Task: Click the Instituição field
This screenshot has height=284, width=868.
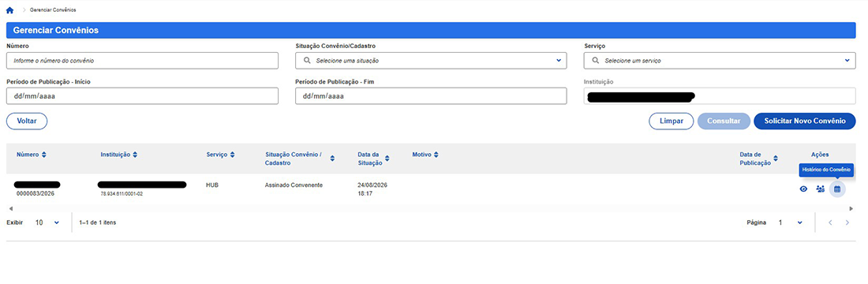Action: (720, 95)
